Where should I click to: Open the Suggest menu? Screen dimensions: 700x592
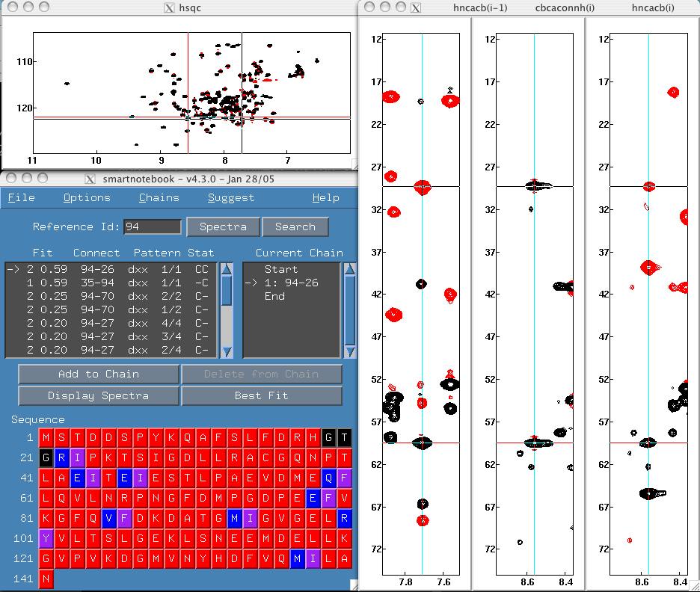230,198
